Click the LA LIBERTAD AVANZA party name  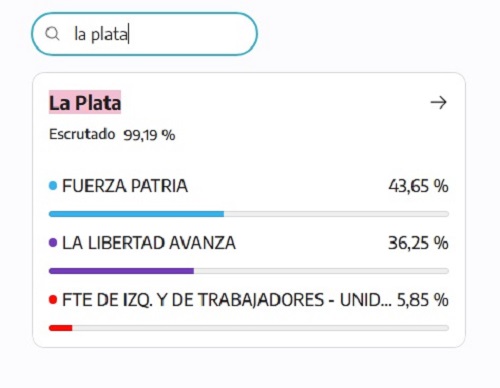click(x=149, y=243)
